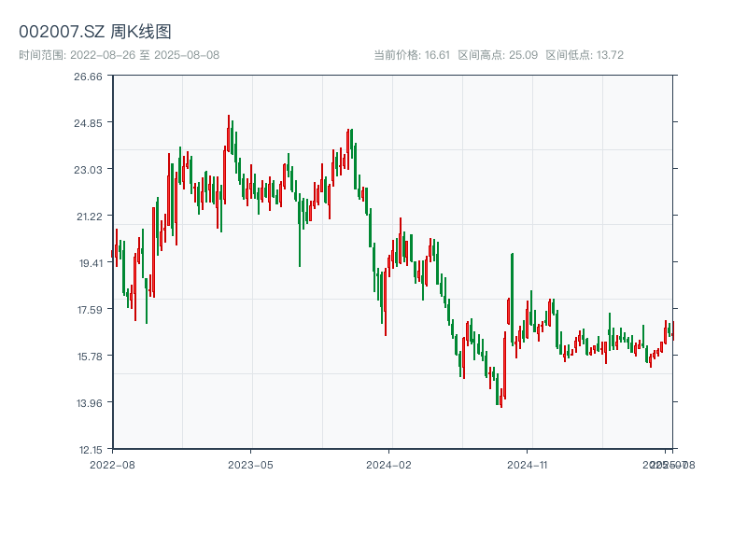Click the highest candlestick peak near 25.09
The width and height of the screenshot is (747, 560).
(x=228, y=118)
